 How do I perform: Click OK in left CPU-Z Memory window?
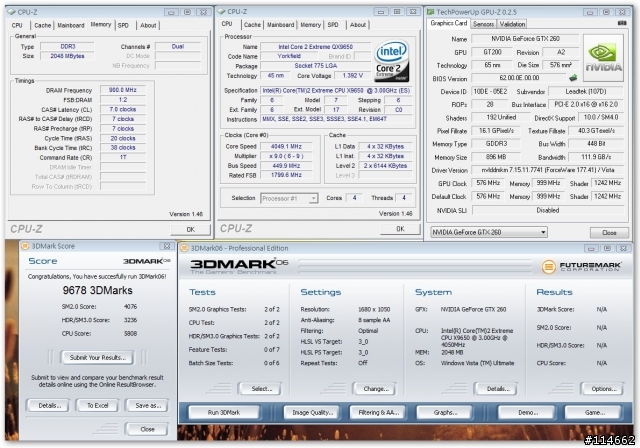pos(191,229)
